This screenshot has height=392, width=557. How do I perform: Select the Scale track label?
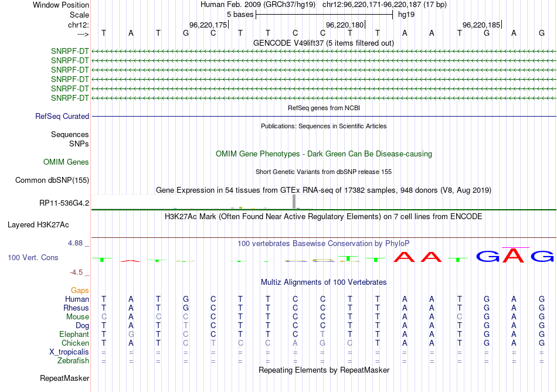click(79, 15)
